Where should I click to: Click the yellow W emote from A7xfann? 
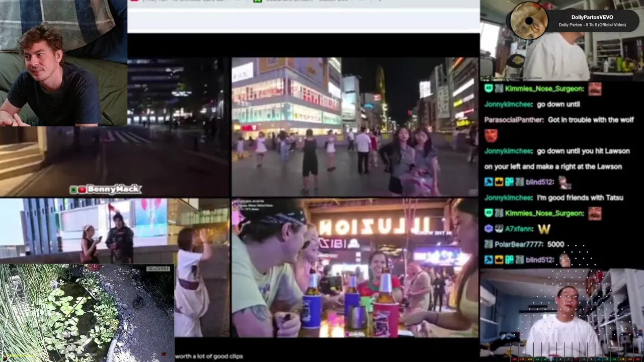click(544, 229)
